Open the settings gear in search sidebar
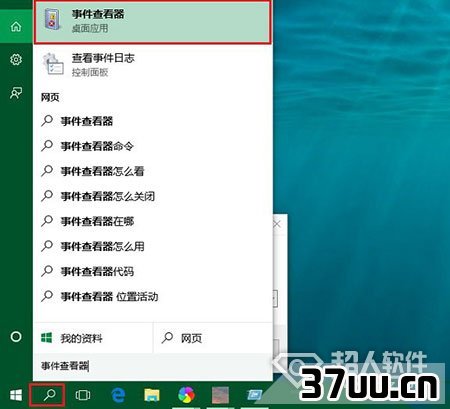The width and height of the screenshot is (450, 409). point(16,60)
